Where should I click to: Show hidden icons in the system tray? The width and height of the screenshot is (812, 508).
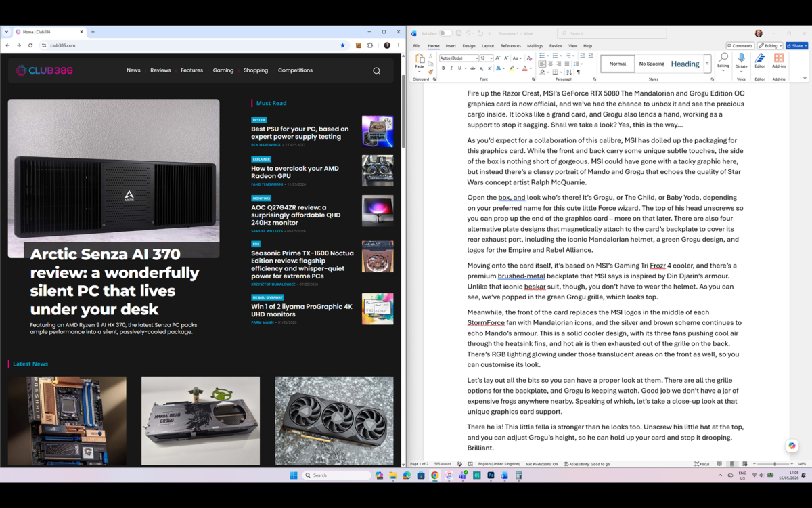pyautogui.click(x=720, y=475)
